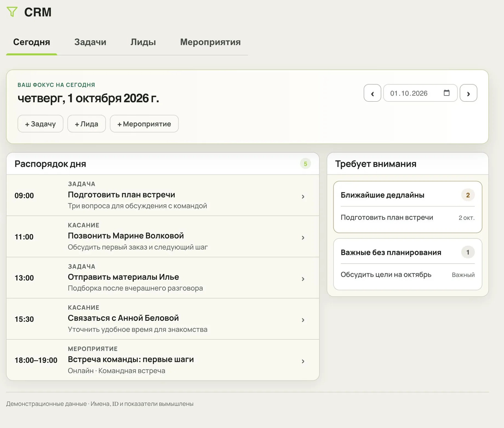
Task: Select the 09:00 task title in schedule
Action: point(121,195)
